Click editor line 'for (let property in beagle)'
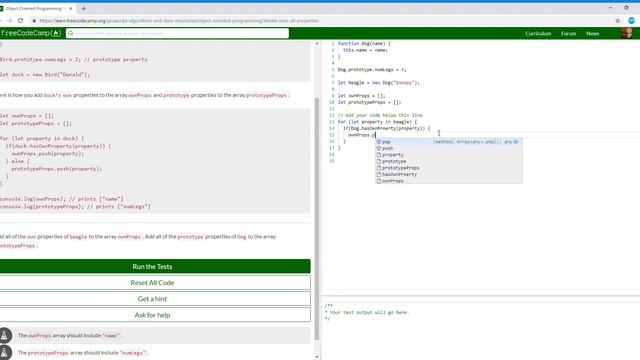Screen dimensions: 640x360 (377, 122)
